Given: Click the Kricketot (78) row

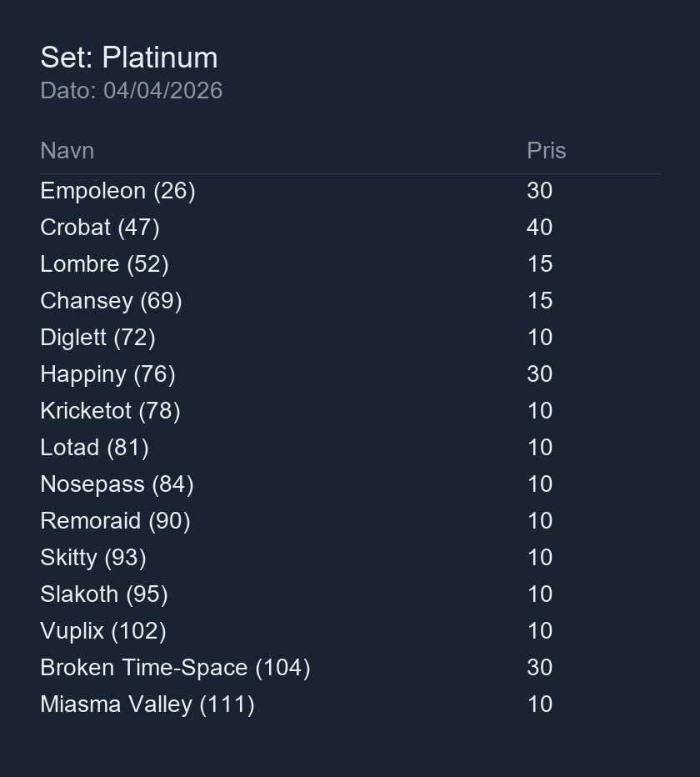Looking at the screenshot, I should pos(110,411).
